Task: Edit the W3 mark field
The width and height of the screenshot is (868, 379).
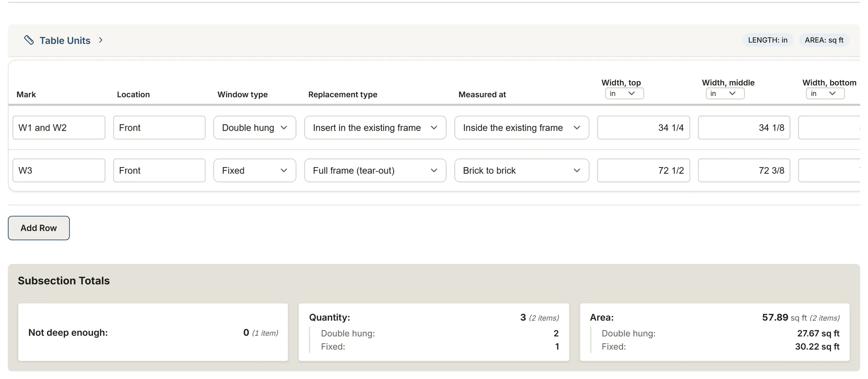Action: click(59, 170)
